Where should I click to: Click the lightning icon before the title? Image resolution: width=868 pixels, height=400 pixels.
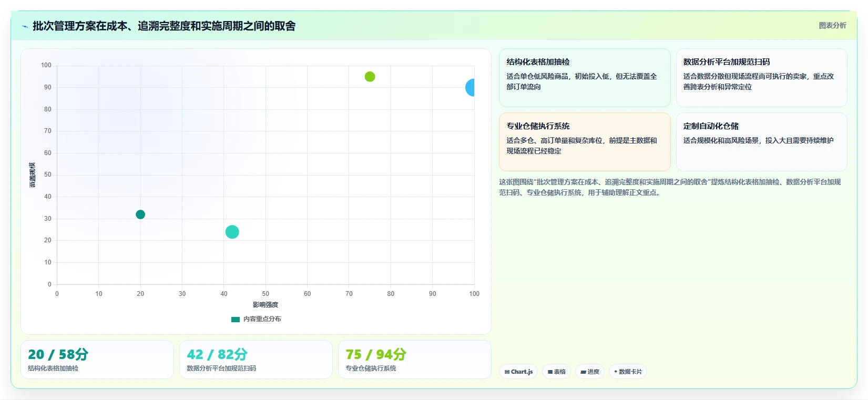click(x=25, y=26)
